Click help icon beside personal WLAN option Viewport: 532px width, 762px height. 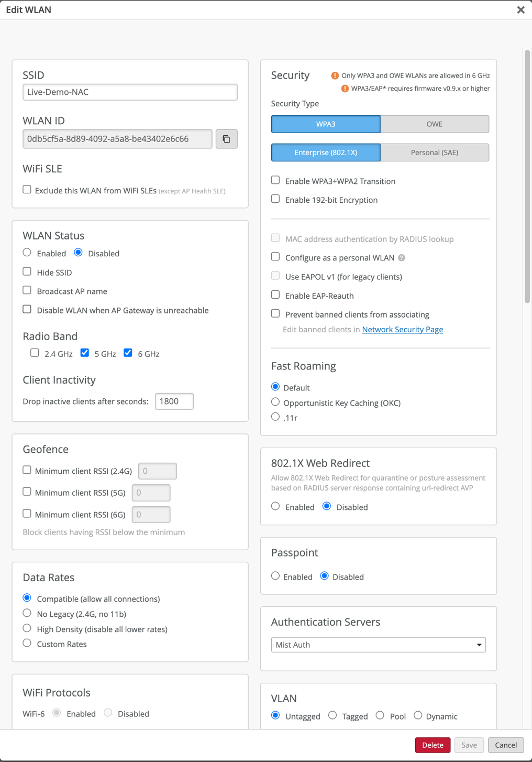(x=402, y=258)
